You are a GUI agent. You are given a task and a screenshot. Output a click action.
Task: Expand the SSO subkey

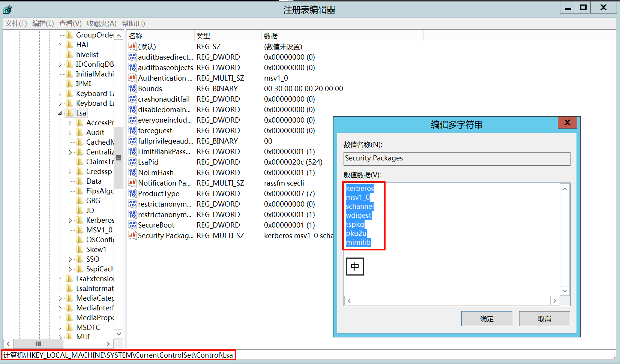(70, 259)
